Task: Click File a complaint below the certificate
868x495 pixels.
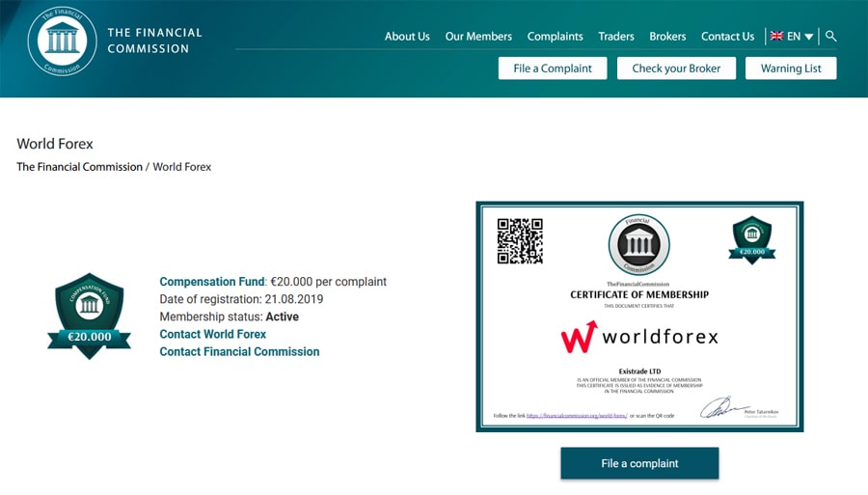Action: 639,463
